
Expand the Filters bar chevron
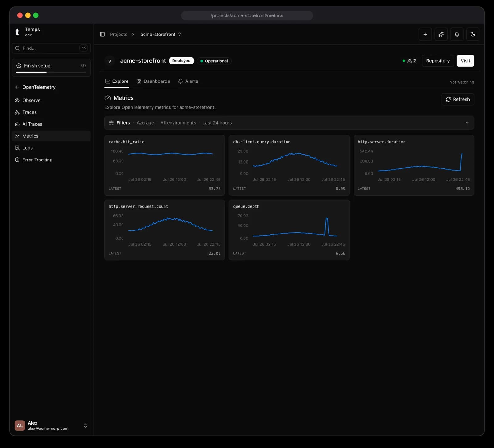point(467,123)
